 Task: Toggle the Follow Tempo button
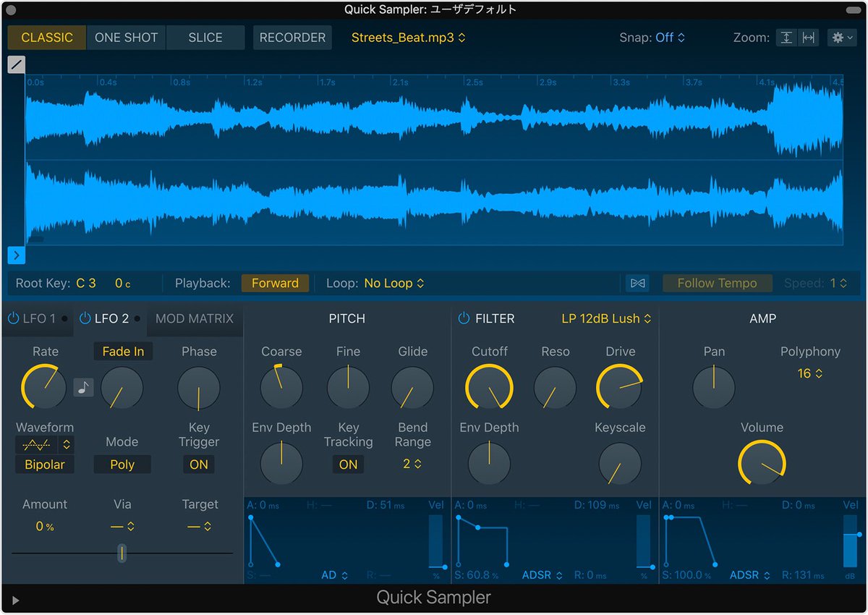pos(718,284)
